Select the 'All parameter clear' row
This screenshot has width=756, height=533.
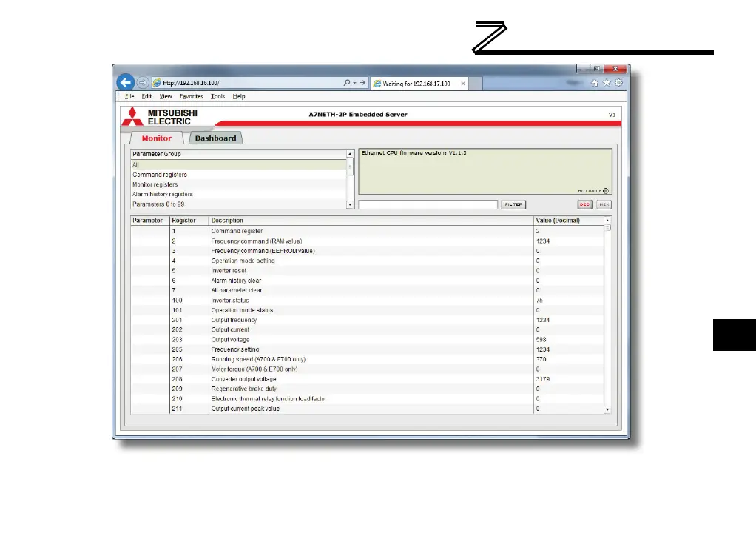coord(368,290)
